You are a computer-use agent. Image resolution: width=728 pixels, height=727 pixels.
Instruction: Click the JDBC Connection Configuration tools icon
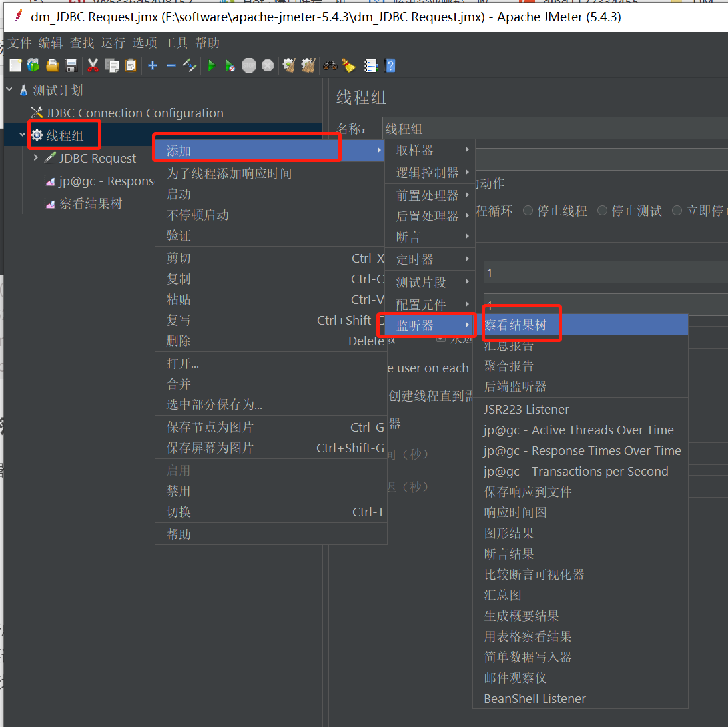coord(37,113)
